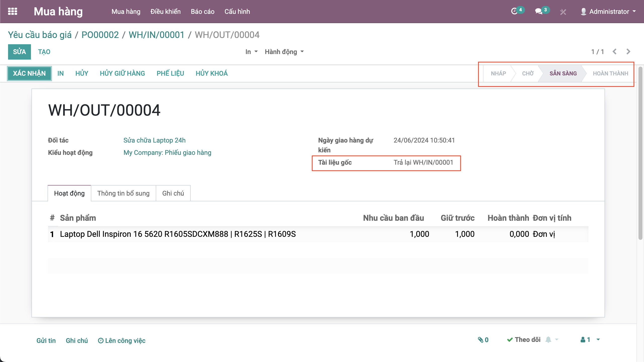Open partner link Sửa chữa Laptop 24h

click(154, 140)
